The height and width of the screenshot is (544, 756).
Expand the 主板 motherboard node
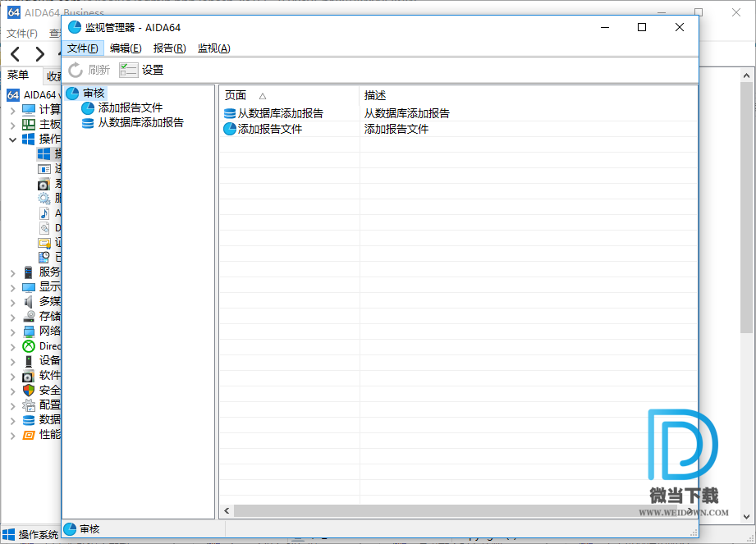click(x=12, y=126)
